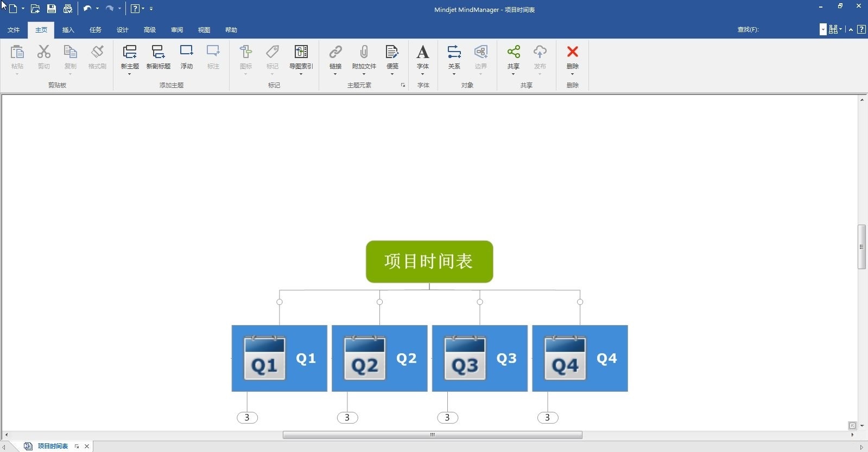Switch to the 任务 tab
This screenshot has height=452, width=868.
[96, 30]
